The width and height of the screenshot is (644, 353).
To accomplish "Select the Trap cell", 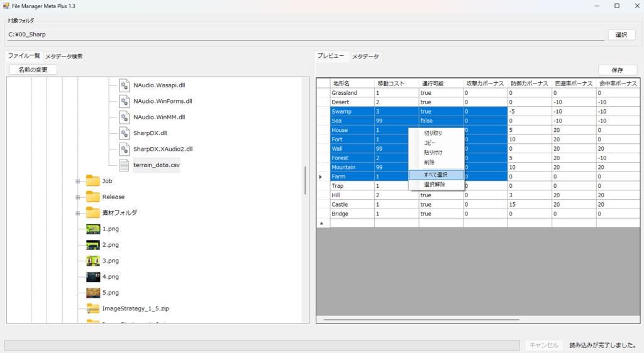I will point(352,186).
